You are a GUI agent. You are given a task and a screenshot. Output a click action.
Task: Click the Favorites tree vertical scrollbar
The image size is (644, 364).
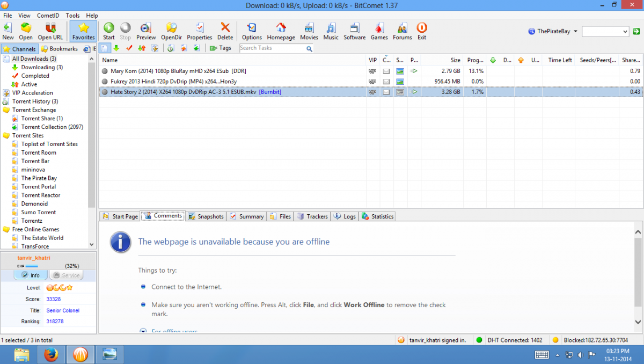click(x=92, y=151)
